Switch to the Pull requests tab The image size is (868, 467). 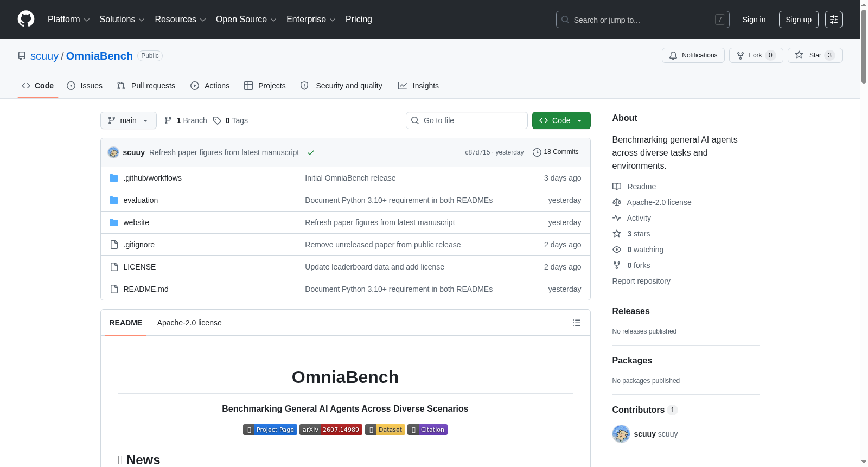click(x=146, y=86)
